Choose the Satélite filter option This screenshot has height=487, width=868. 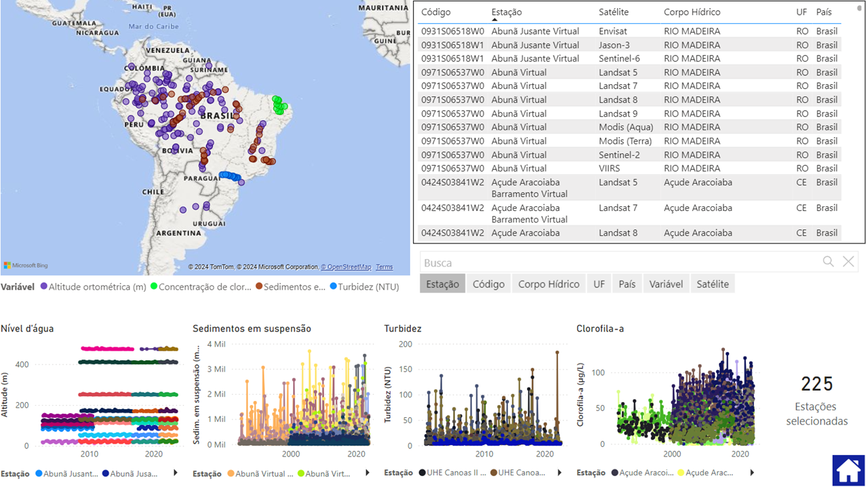coord(712,284)
